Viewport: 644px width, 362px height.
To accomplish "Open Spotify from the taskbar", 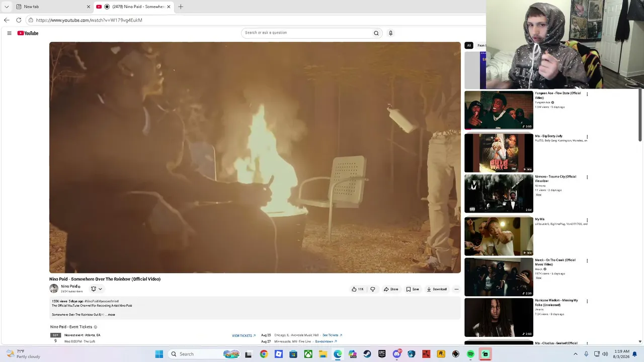I will coord(470,354).
